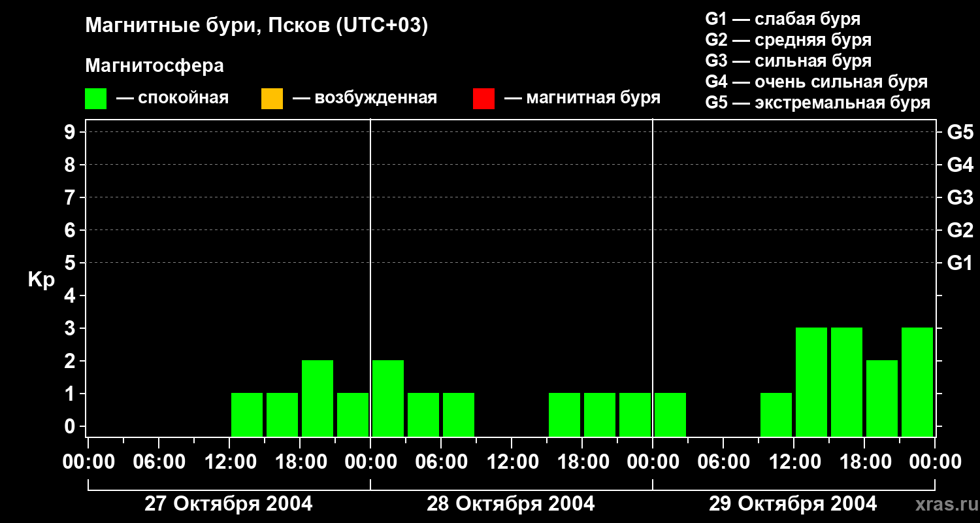Click the '— спокойная' legend label
The width and height of the screenshot is (980, 523).
(x=172, y=98)
